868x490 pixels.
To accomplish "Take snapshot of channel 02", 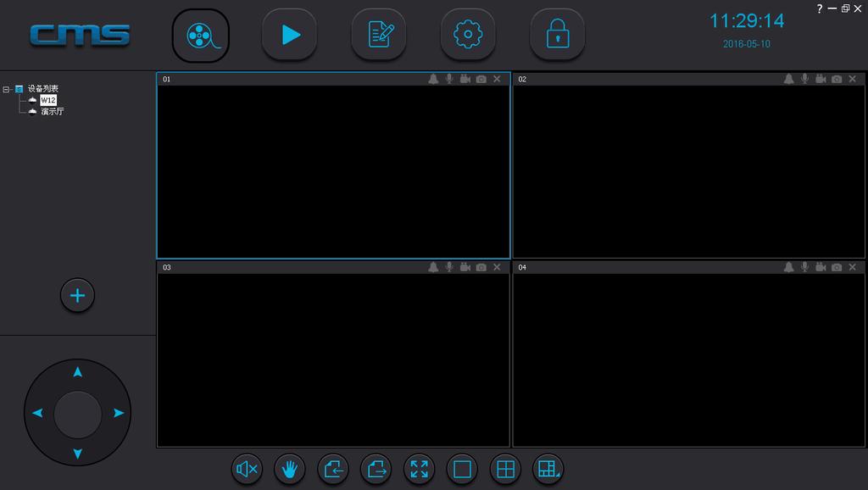I will tap(837, 79).
